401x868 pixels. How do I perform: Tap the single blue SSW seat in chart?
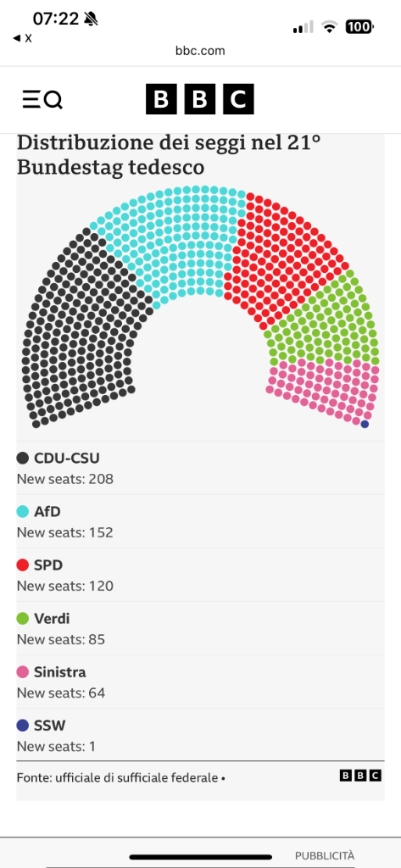tap(365, 424)
